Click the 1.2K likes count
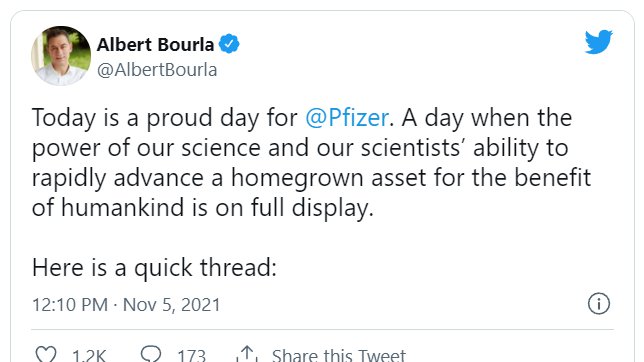 [89, 355]
